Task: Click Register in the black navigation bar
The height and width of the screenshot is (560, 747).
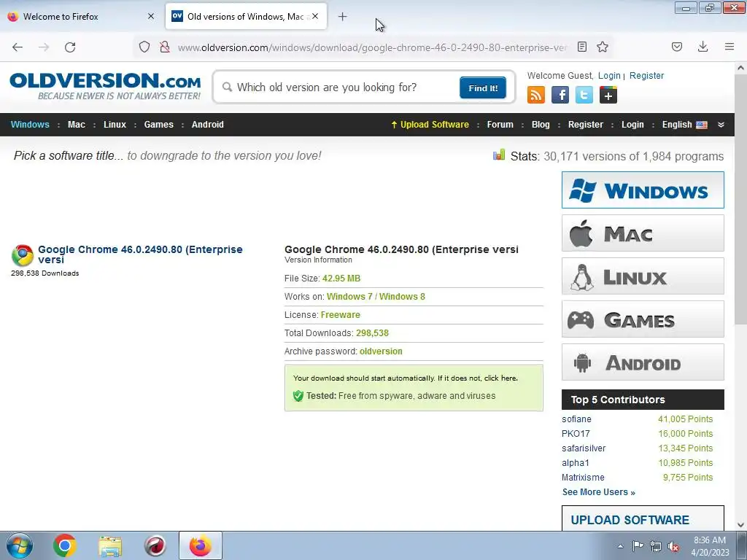Action: 586,125
